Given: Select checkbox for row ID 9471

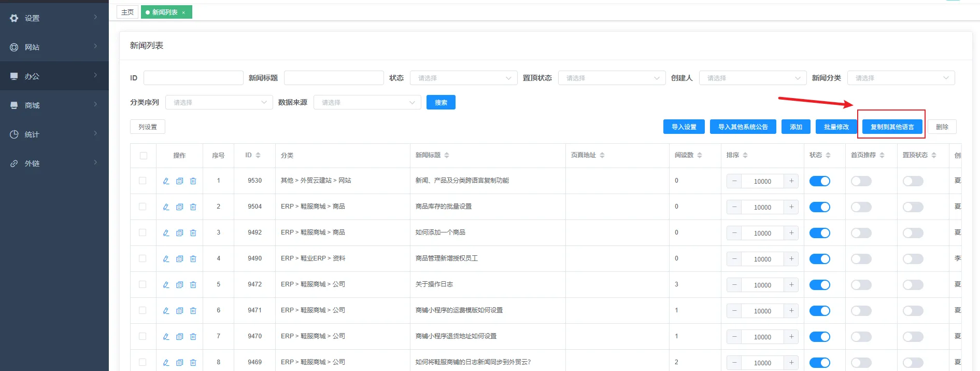Looking at the screenshot, I should click(x=143, y=310).
